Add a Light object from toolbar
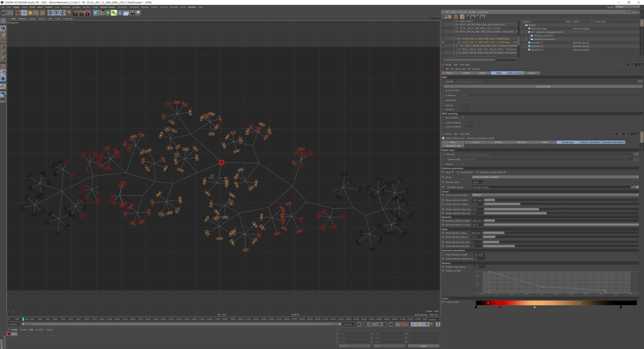 [138, 13]
